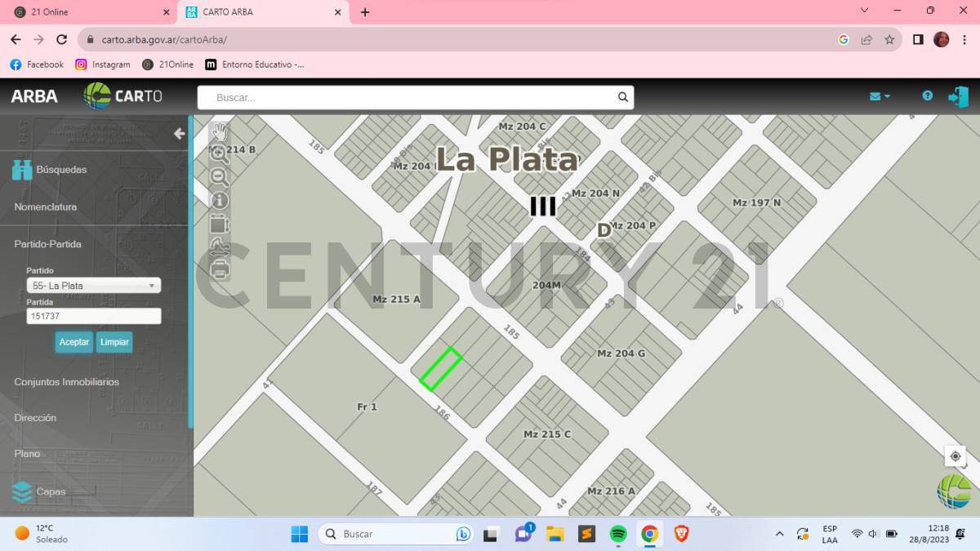Expand the Nomenclatura search section

46,207
